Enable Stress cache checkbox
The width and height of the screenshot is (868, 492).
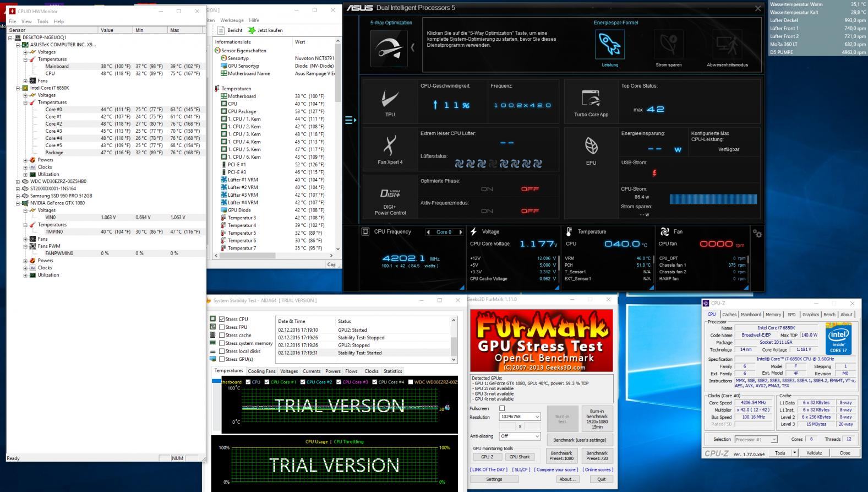[x=222, y=335]
